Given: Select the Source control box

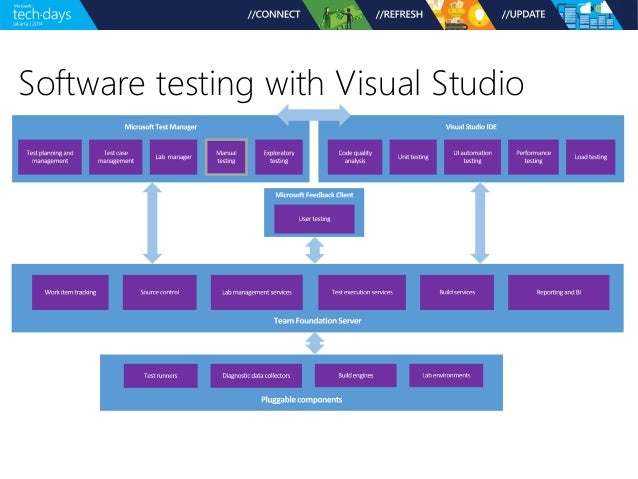Looking at the screenshot, I should 160,293.
